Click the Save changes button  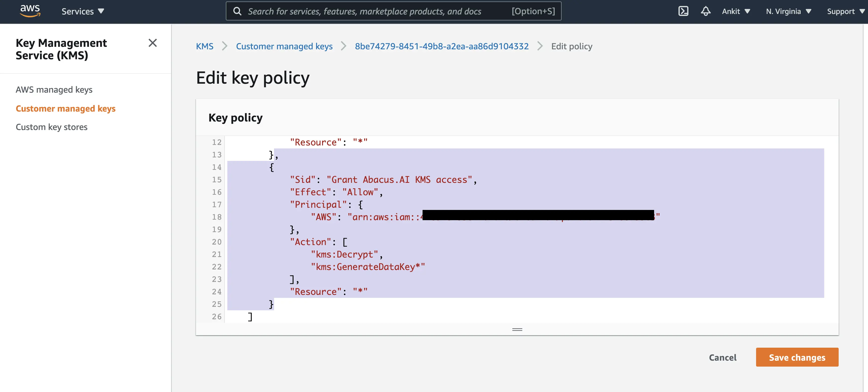pyautogui.click(x=797, y=357)
